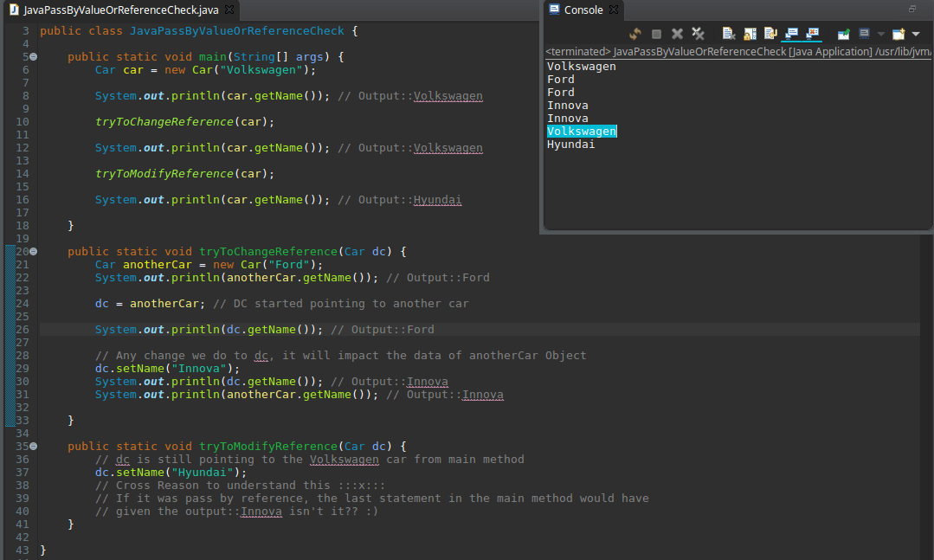
Task: Click the Remove Launch icon in Console toolbar
Action: 677,34
